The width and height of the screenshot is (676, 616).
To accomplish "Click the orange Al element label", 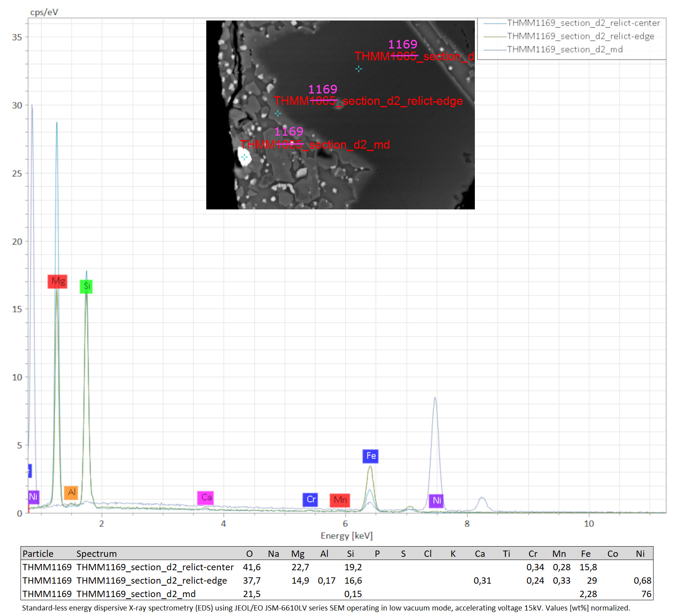I will tap(71, 492).
